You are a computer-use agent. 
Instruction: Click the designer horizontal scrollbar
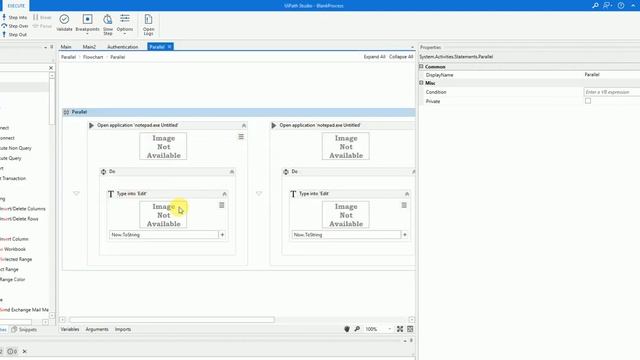[172, 320]
